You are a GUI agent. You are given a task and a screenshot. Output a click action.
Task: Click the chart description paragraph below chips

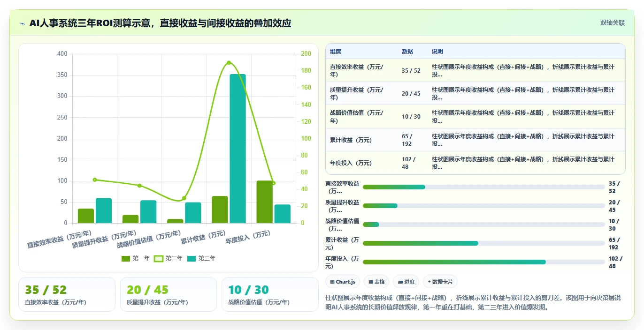(475, 303)
